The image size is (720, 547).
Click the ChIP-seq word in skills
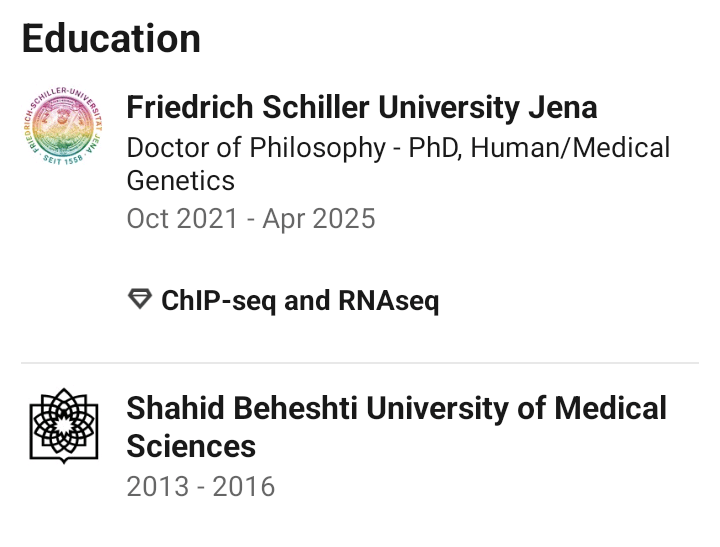tap(219, 300)
